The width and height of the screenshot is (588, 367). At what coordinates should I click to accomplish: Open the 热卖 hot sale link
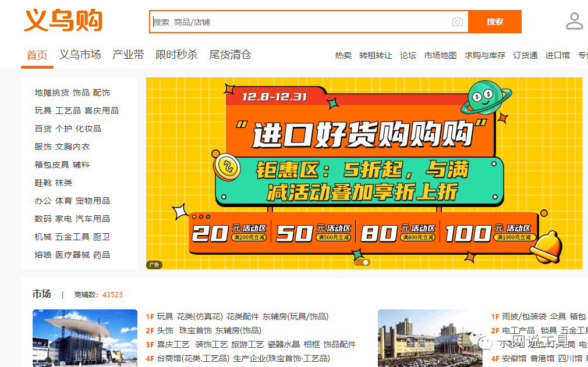click(x=342, y=56)
